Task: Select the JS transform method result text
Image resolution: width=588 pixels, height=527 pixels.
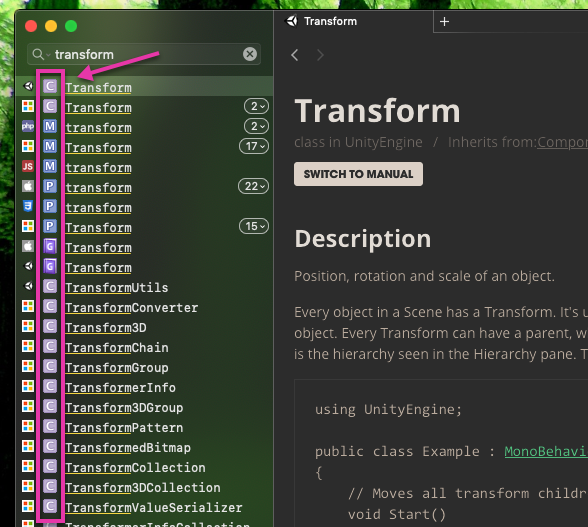Action: [98, 167]
